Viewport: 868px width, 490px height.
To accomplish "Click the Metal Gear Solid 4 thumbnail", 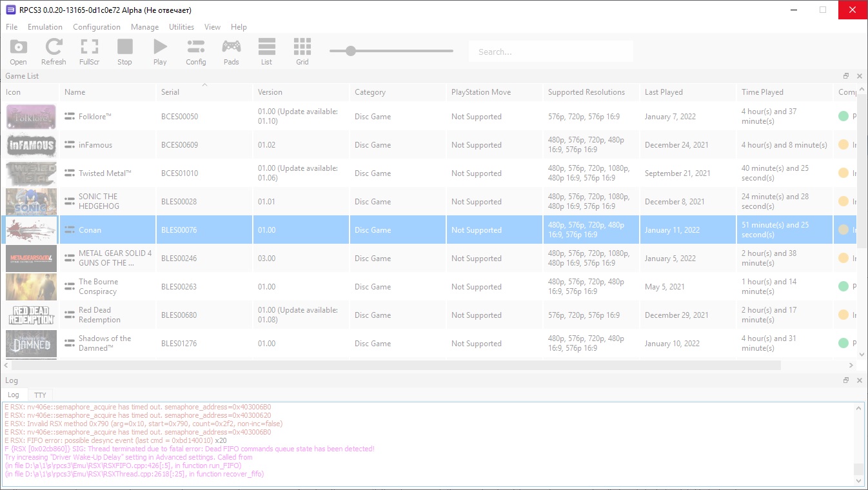I will click(31, 259).
